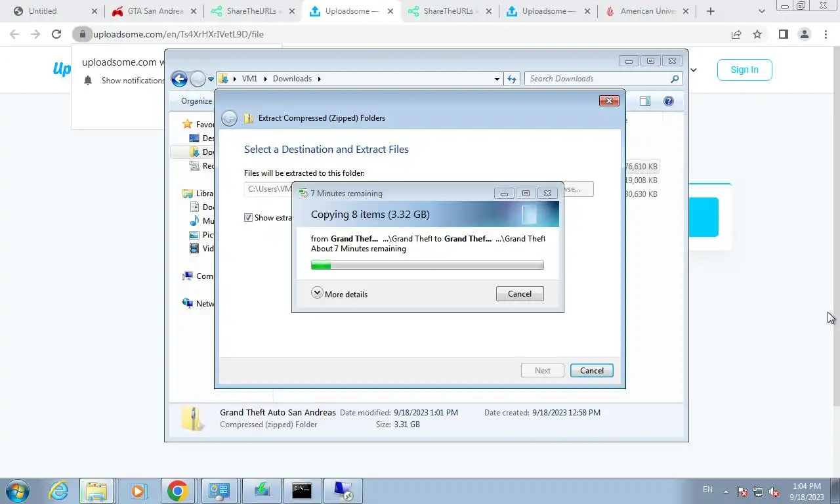Viewport: 840px width, 504px height.
Task: Open Chrome's three-dot menu
Action: tap(826, 34)
